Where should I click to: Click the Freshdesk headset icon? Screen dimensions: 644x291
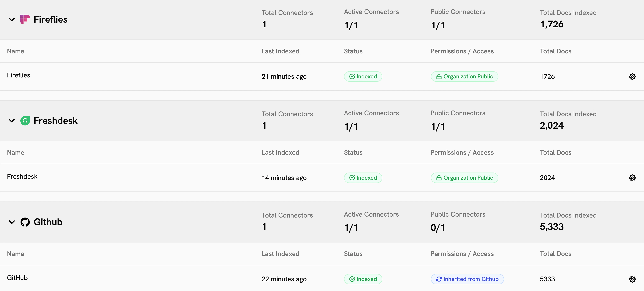pos(25,121)
